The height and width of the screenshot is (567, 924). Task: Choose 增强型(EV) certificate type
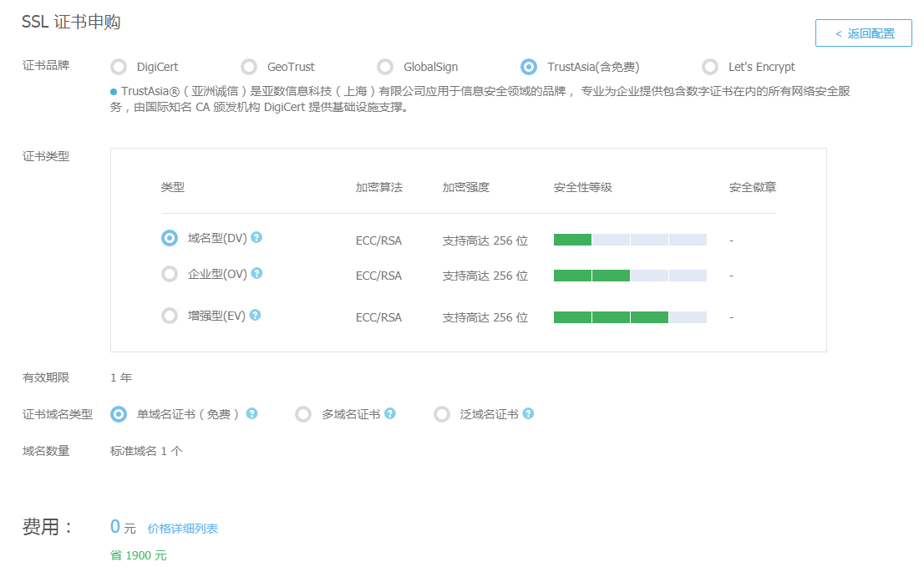170,316
